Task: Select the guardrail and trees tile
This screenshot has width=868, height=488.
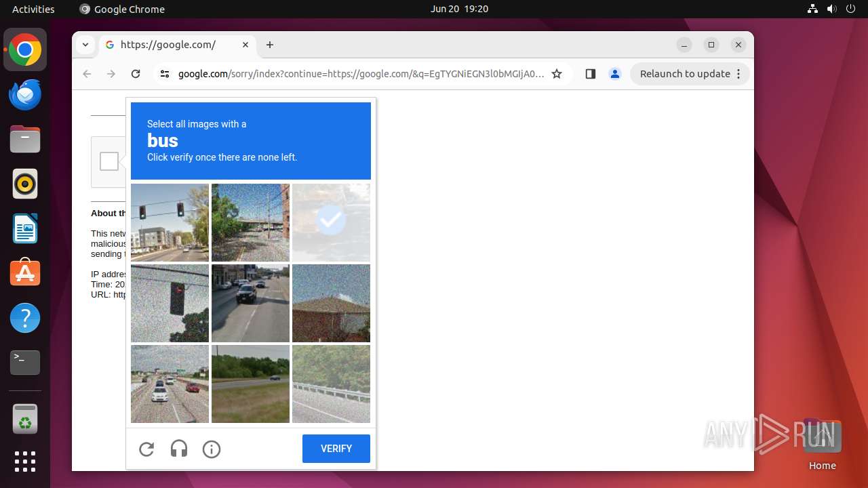Action: click(x=331, y=384)
